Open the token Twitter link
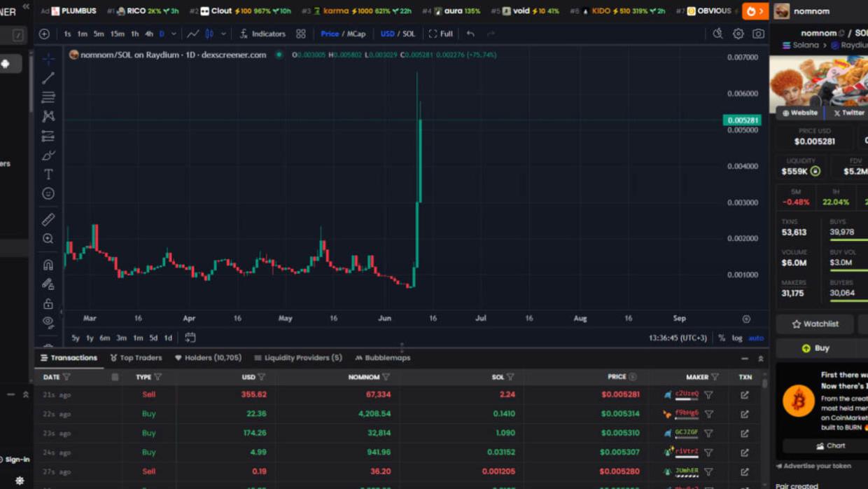 point(848,113)
